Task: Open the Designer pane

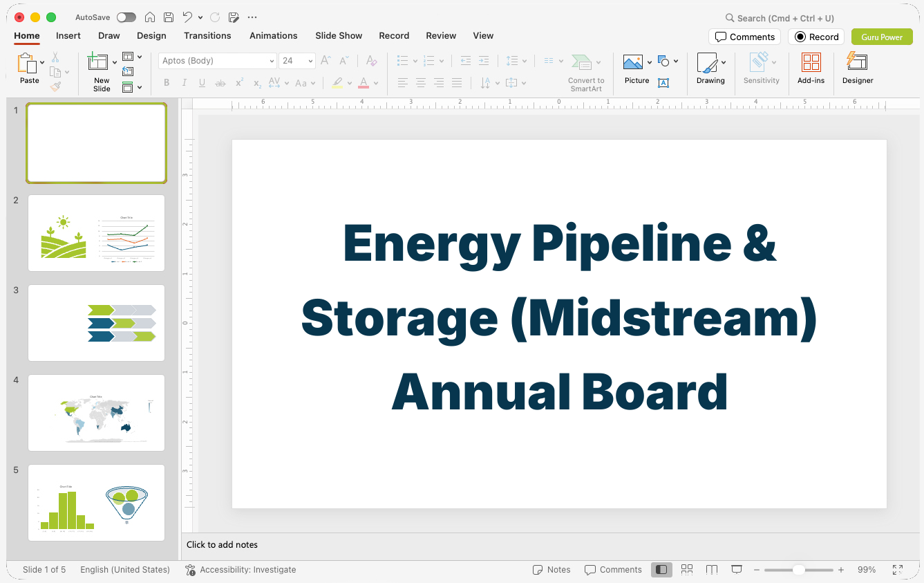Action: [x=858, y=68]
